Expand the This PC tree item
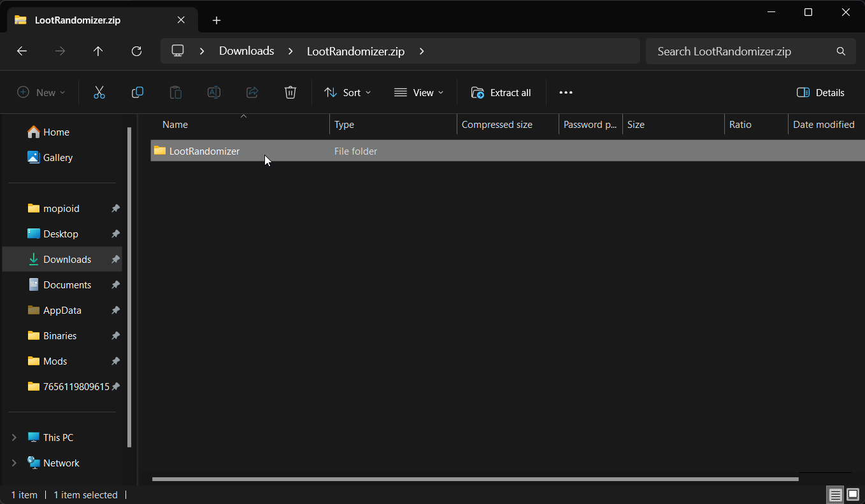The height and width of the screenshot is (504, 865). tap(14, 437)
